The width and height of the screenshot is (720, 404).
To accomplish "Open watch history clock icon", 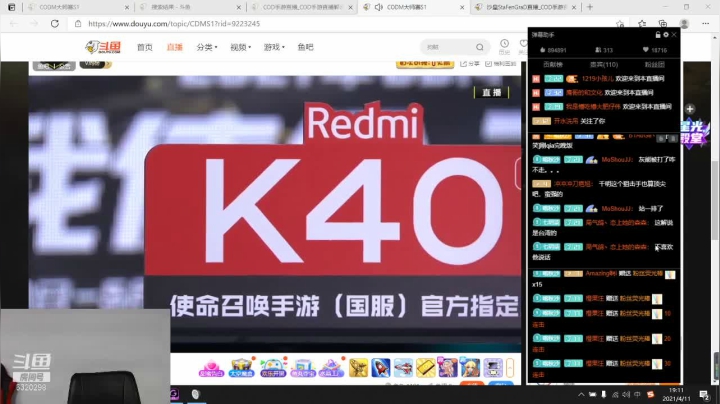I will 504,44.
